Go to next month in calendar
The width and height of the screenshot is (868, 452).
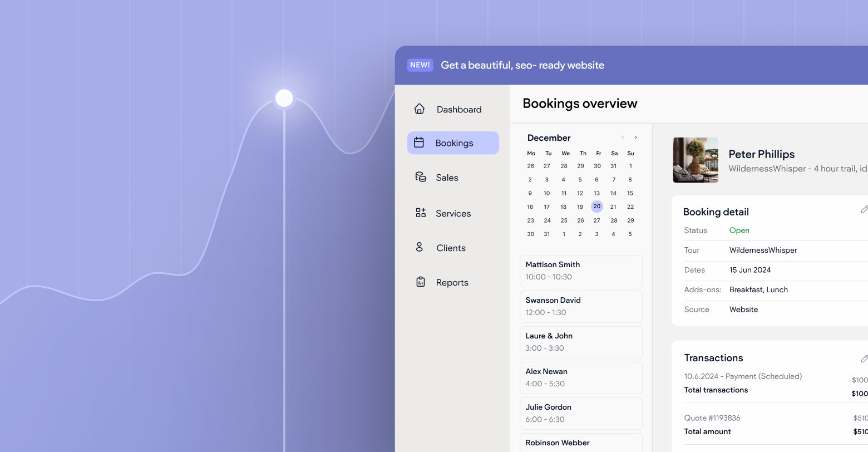[x=635, y=138]
